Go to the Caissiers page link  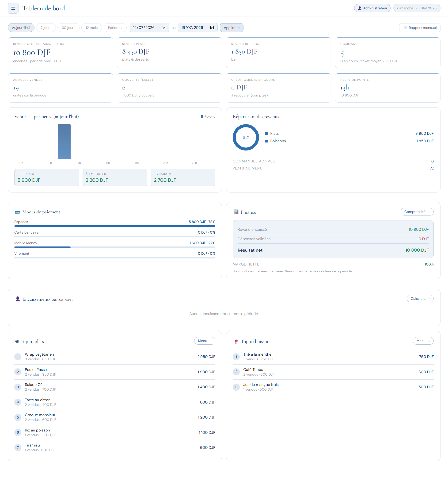tap(420, 299)
